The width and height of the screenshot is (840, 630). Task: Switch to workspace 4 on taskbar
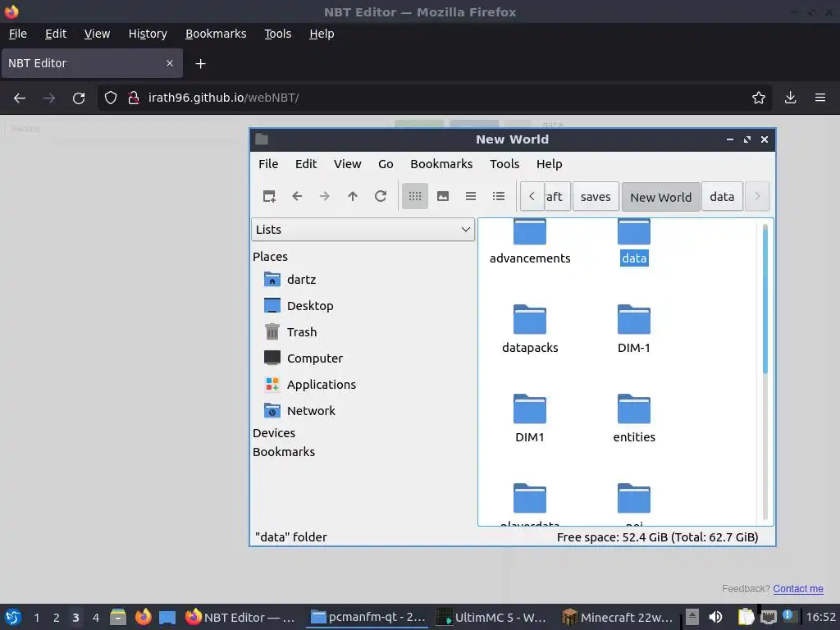click(x=96, y=618)
